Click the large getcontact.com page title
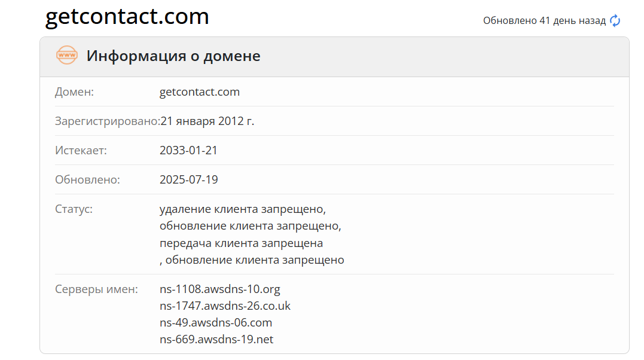644x360 pixels. click(127, 17)
